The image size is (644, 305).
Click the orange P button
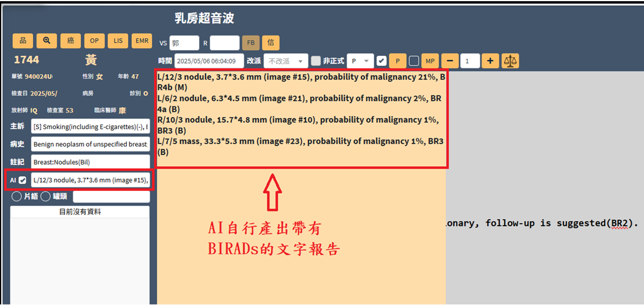pyautogui.click(x=397, y=61)
